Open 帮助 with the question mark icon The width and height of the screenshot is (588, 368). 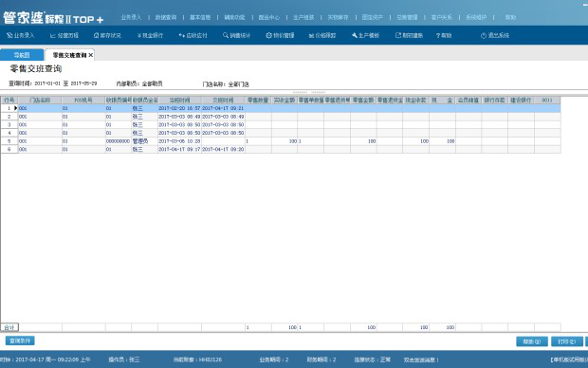point(444,35)
